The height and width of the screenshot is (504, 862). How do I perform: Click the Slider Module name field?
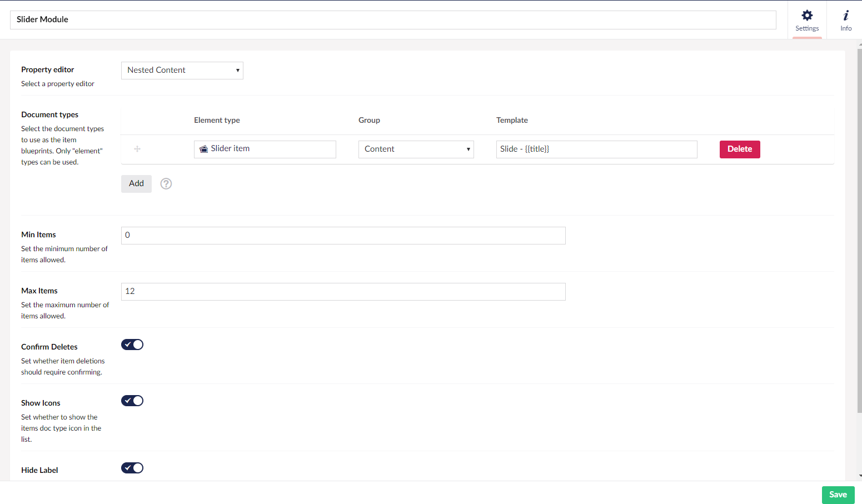point(392,20)
